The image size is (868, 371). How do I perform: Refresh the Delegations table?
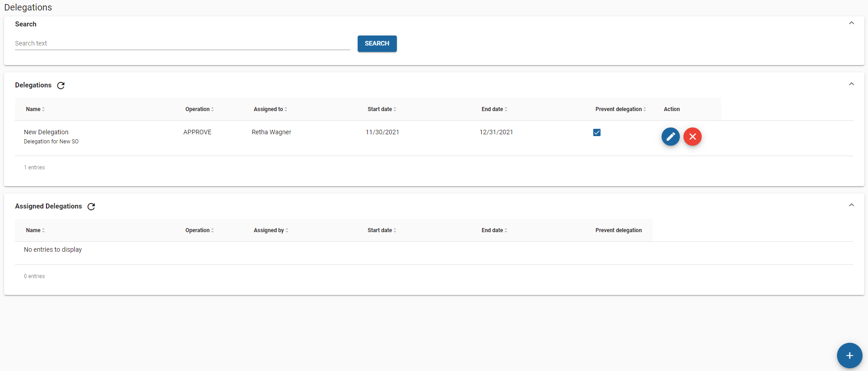[61, 86]
